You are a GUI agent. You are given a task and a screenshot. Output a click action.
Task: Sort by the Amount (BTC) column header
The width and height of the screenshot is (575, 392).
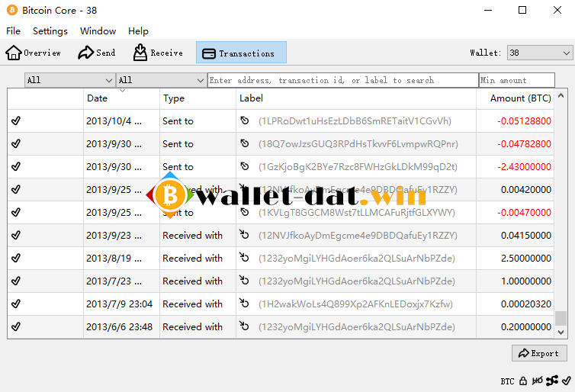coord(516,98)
